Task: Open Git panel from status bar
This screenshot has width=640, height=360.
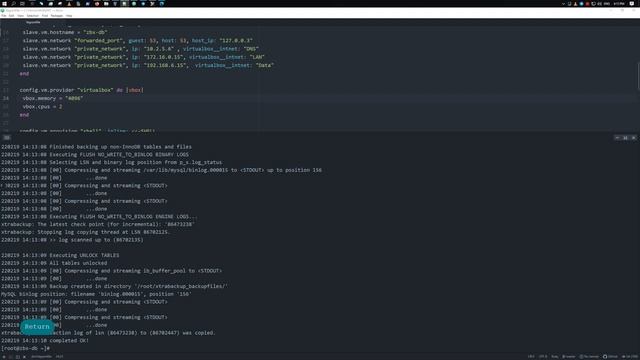Action: pyautogui.click(x=630, y=357)
